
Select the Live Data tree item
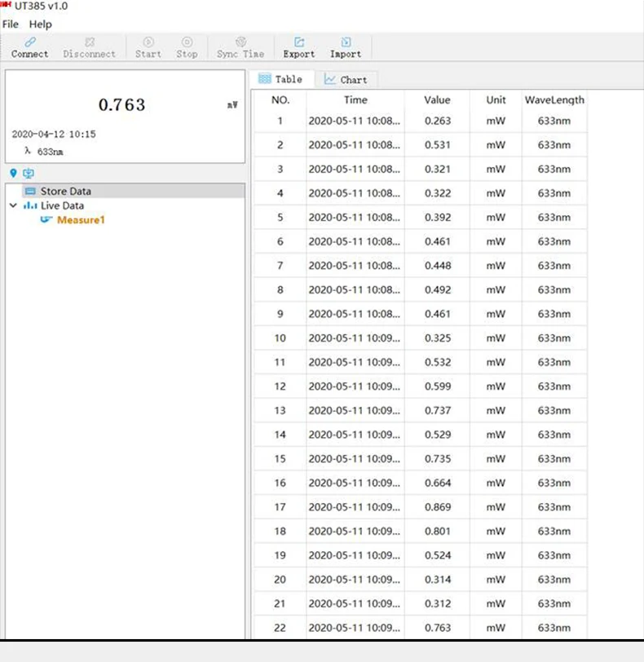[63, 205]
